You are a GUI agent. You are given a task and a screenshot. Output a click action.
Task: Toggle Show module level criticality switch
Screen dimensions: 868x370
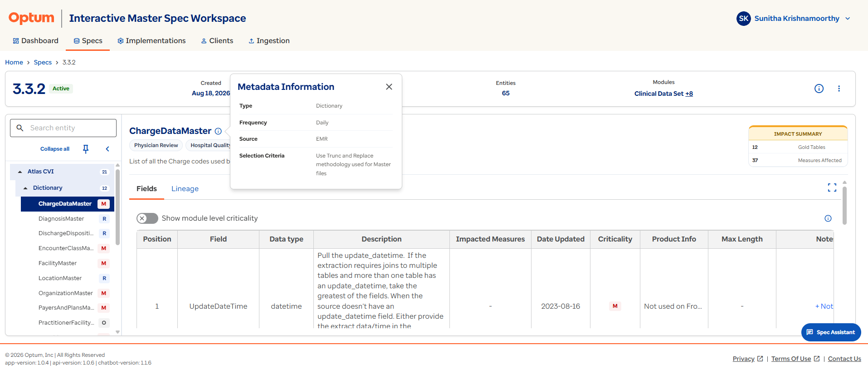click(147, 218)
